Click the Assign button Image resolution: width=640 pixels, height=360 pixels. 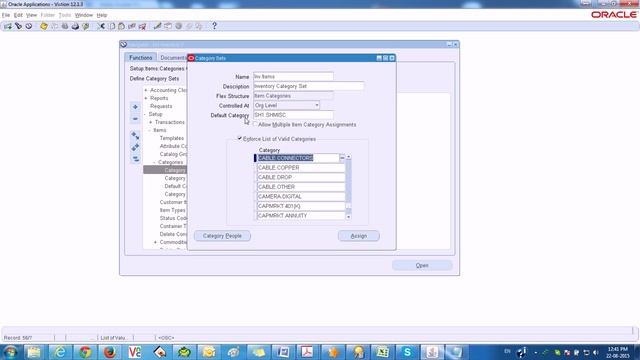click(358, 236)
